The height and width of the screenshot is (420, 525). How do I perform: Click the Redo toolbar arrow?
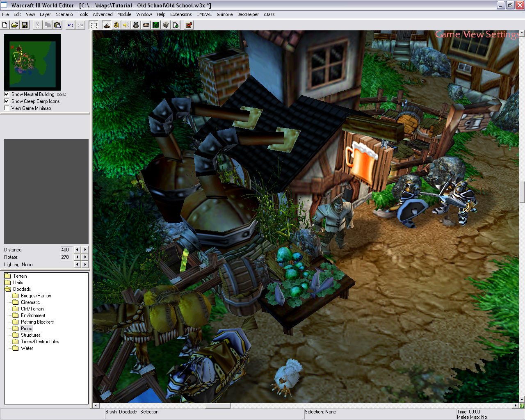(x=80, y=25)
